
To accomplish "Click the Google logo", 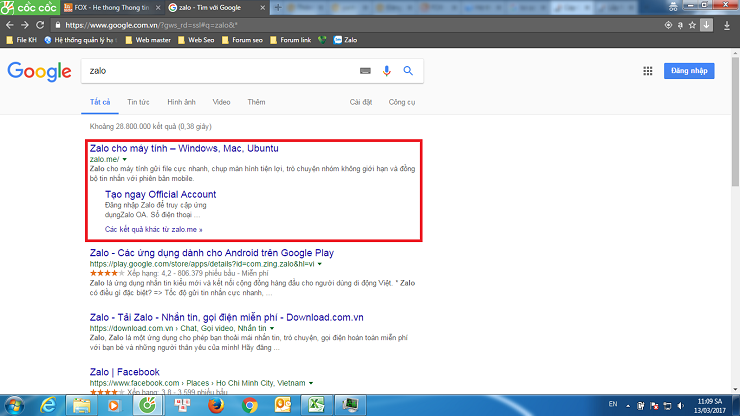I will 39,71.
